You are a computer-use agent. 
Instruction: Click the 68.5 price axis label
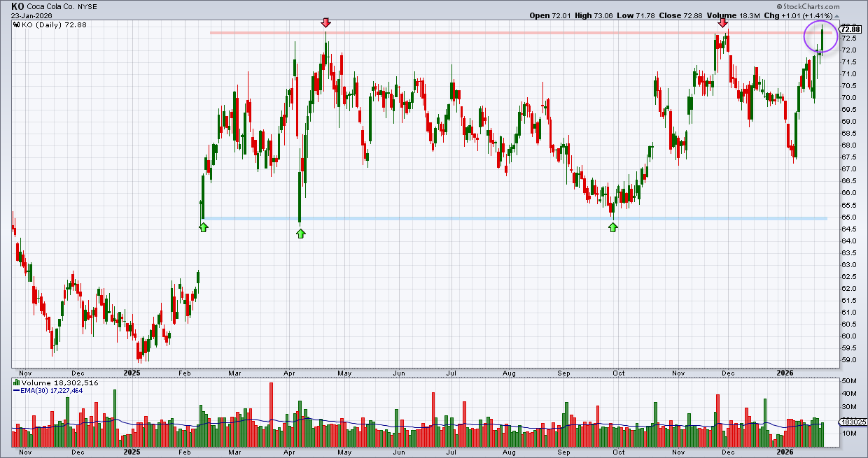848,134
